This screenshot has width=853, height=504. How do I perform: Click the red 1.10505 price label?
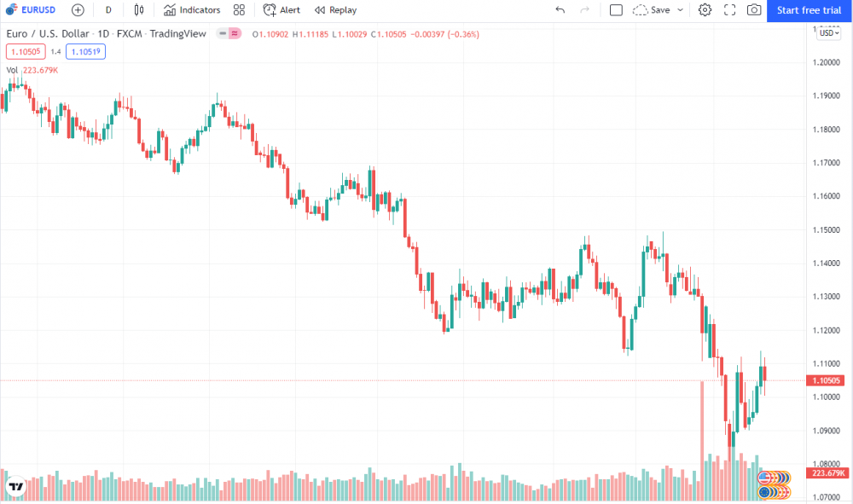point(825,380)
